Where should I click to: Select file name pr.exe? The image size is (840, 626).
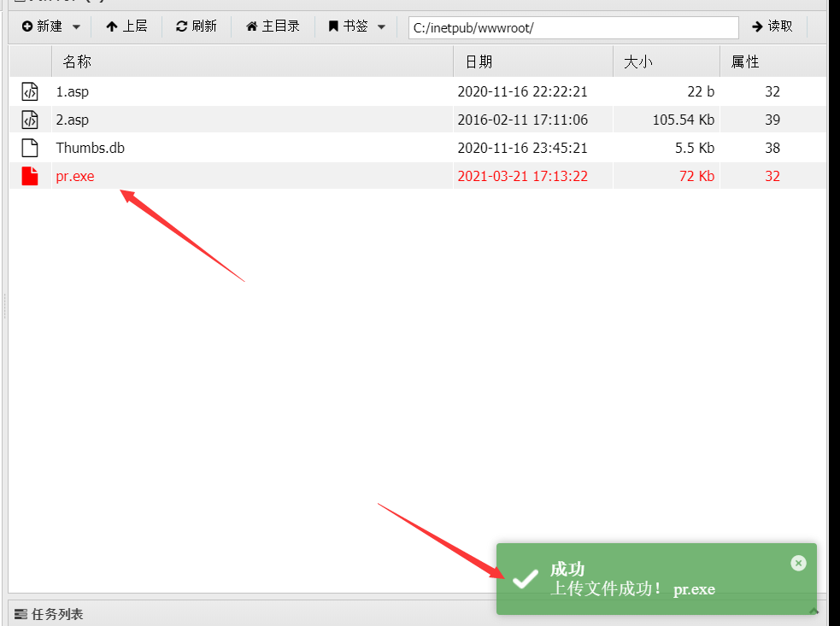coord(75,176)
